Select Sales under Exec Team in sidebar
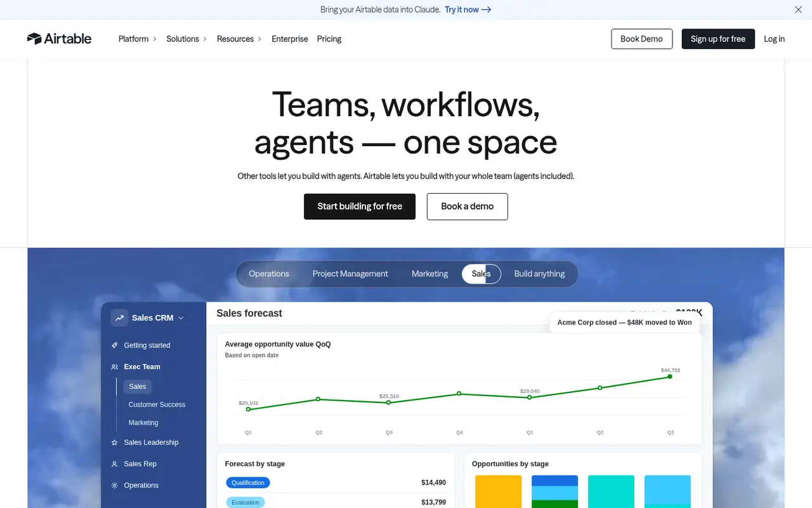The height and width of the screenshot is (508, 812). (137, 387)
